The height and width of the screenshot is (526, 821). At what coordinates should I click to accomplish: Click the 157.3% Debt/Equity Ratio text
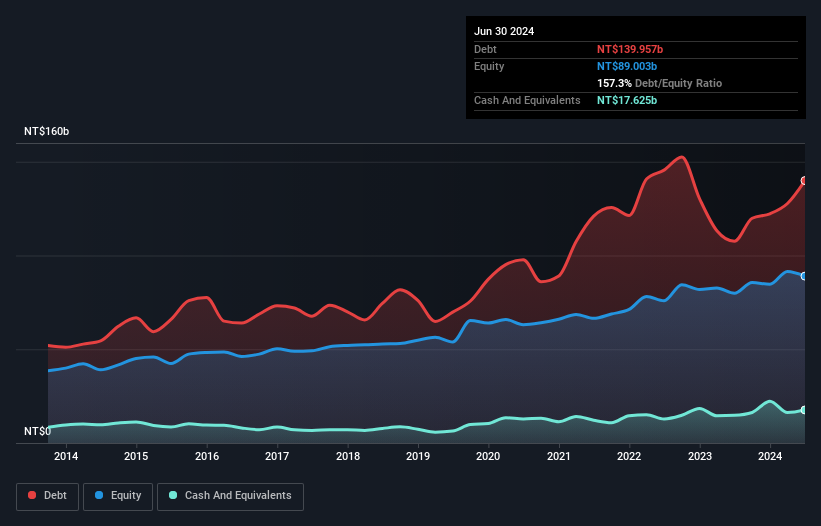click(x=659, y=83)
